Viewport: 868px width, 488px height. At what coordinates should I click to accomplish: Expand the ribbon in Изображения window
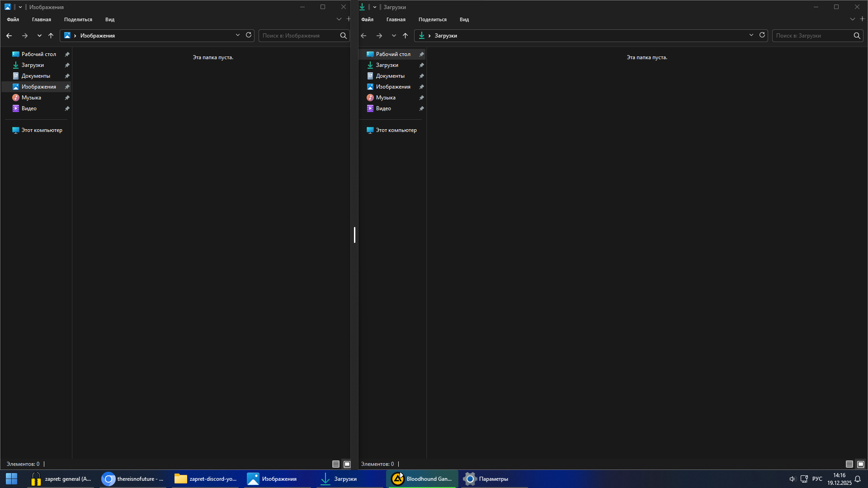coord(339,19)
